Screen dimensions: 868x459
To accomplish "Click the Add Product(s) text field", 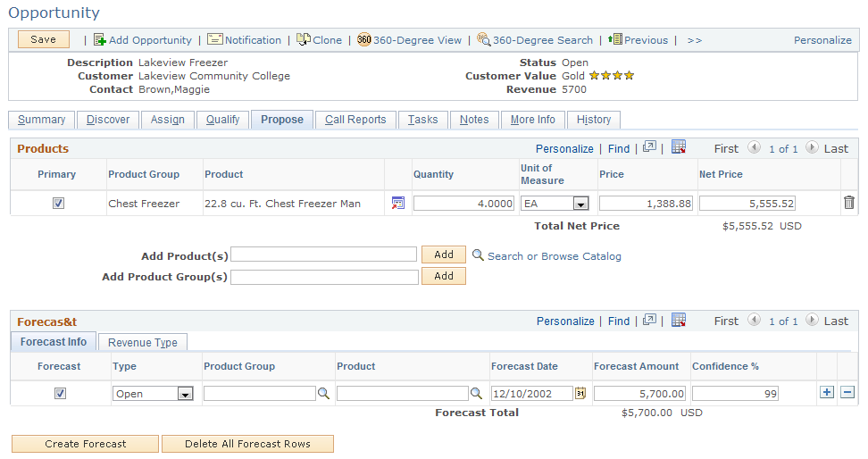I will [323, 255].
